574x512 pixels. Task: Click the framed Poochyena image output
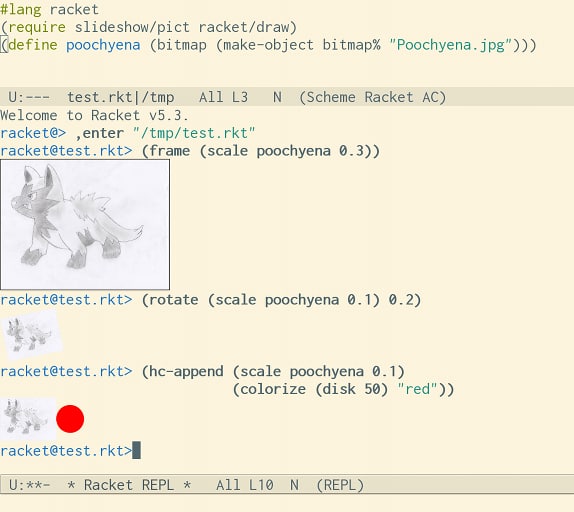click(x=85, y=224)
